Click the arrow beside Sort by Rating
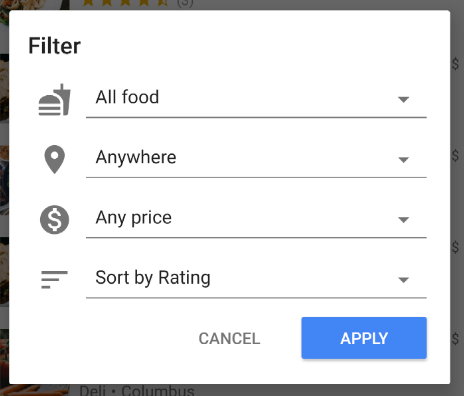 click(404, 280)
